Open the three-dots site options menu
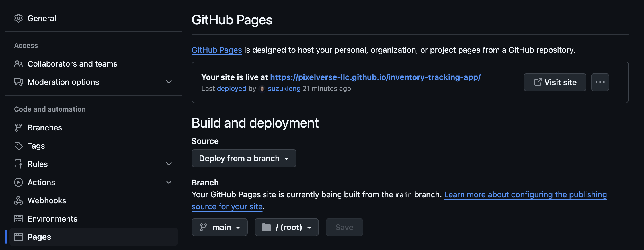This screenshot has width=644, height=250. 600,82
